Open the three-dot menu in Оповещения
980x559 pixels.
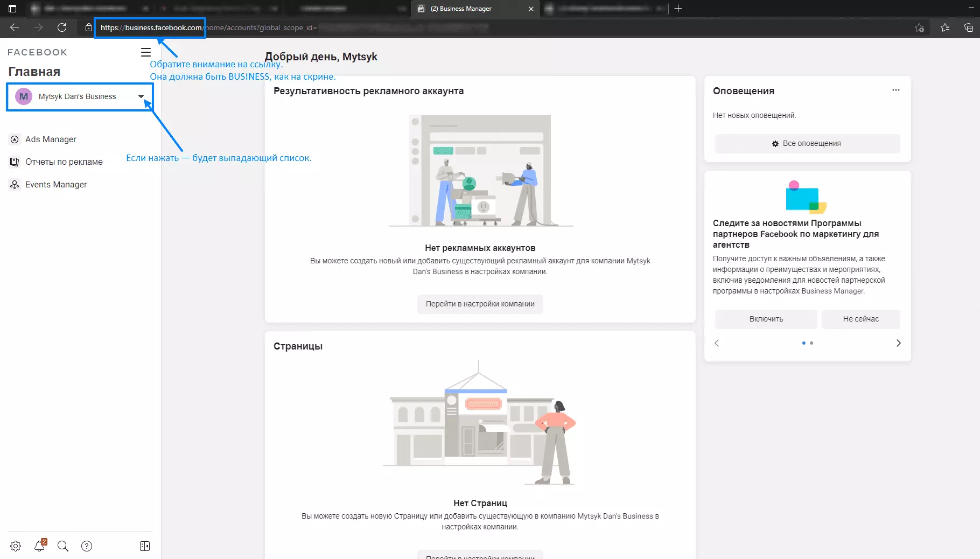click(895, 90)
